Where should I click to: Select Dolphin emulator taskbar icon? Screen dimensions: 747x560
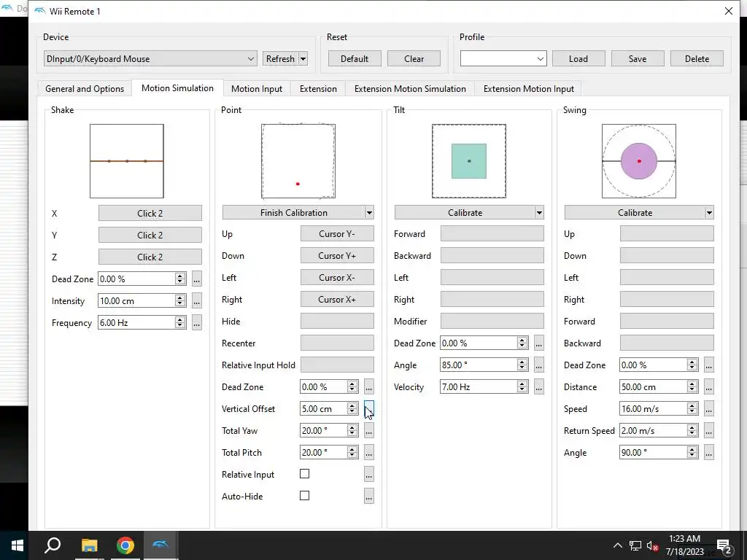(161, 545)
